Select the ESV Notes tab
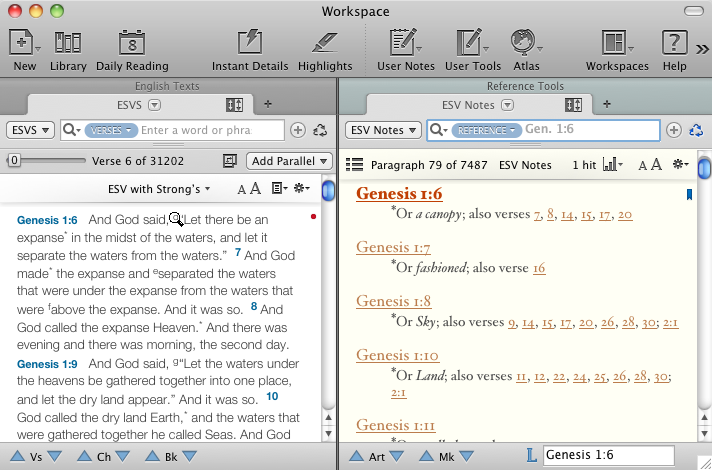712x470 pixels. click(x=468, y=105)
